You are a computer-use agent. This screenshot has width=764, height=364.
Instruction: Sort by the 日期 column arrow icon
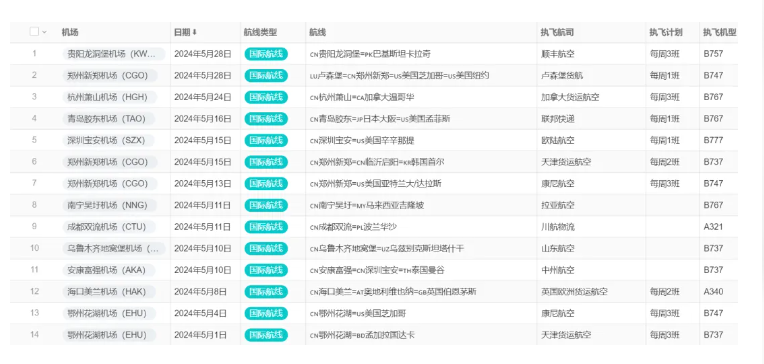(x=194, y=33)
